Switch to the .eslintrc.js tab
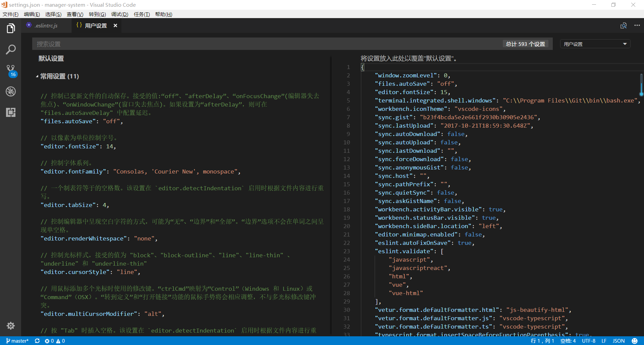 (46, 25)
